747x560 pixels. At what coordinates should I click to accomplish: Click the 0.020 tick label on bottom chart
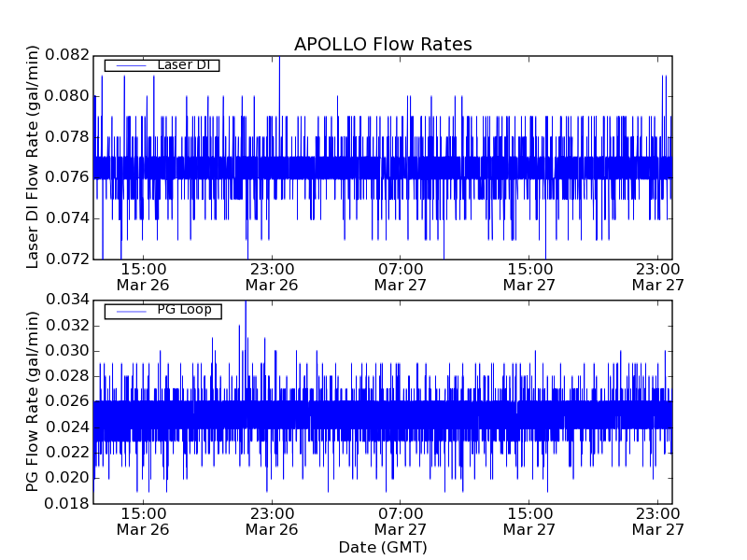[67, 478]
